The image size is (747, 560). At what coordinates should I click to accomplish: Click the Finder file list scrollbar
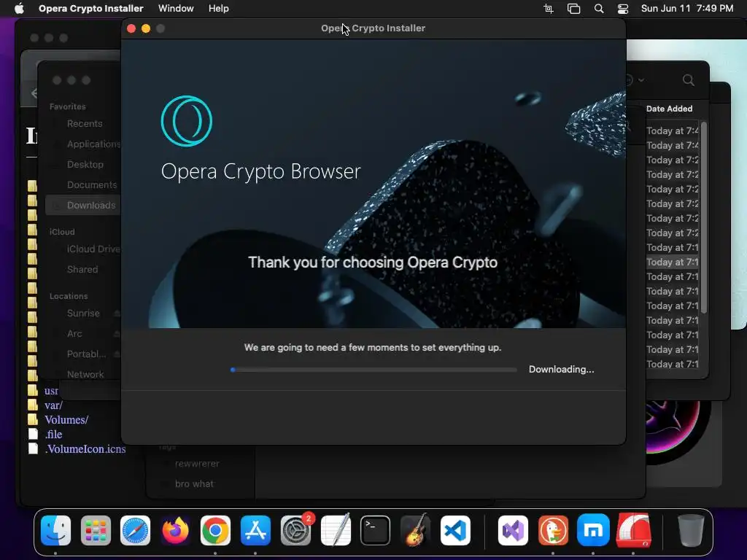point(704,218)
